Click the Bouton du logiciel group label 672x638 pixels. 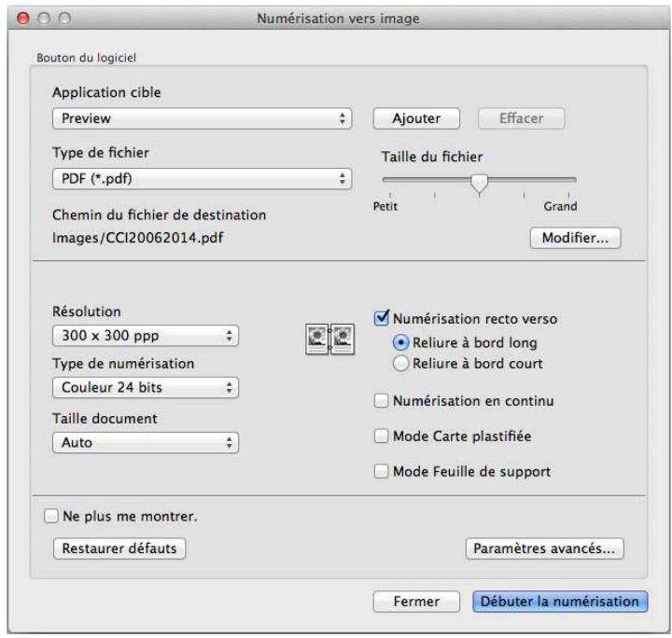click(86, 58)
